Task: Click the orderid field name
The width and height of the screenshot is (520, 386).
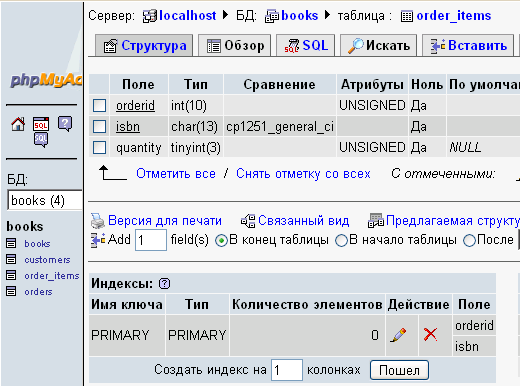Action: click(135, 106)
